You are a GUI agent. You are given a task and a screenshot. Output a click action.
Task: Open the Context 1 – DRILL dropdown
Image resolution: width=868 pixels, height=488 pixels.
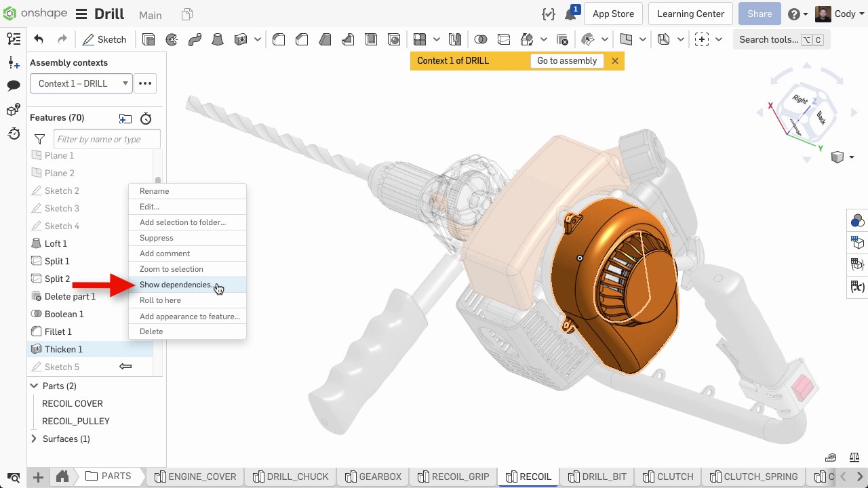[81, 83]
